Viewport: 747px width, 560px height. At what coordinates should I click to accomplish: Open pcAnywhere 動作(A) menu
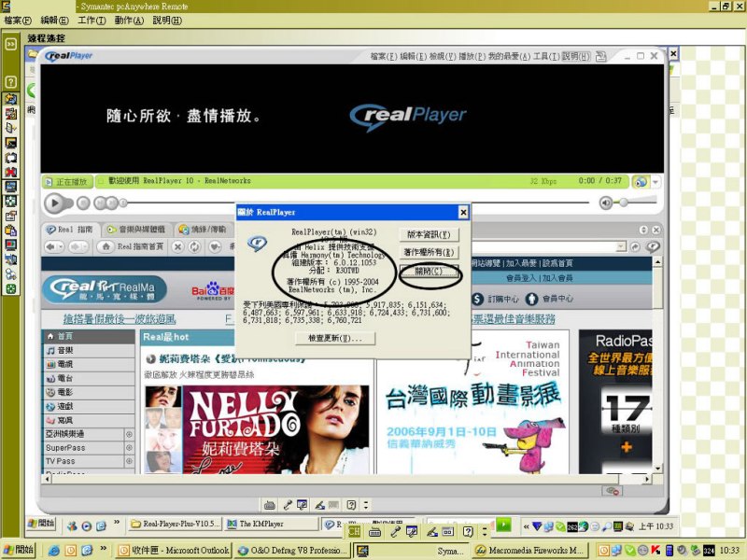[x=129, y=21]
